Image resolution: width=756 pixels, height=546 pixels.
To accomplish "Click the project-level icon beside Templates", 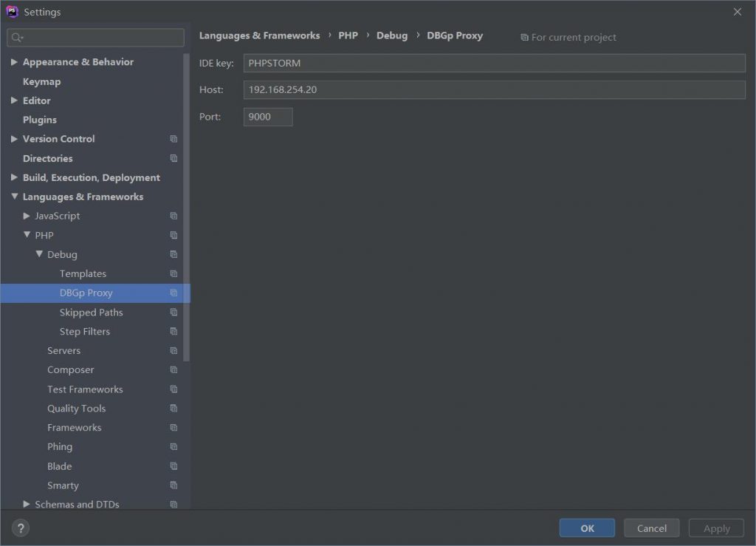I will pos(173,274).
